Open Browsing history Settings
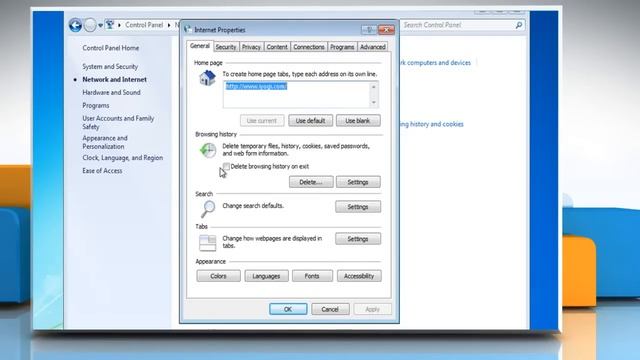Viewport: 640px width, 360px height. 358,182
